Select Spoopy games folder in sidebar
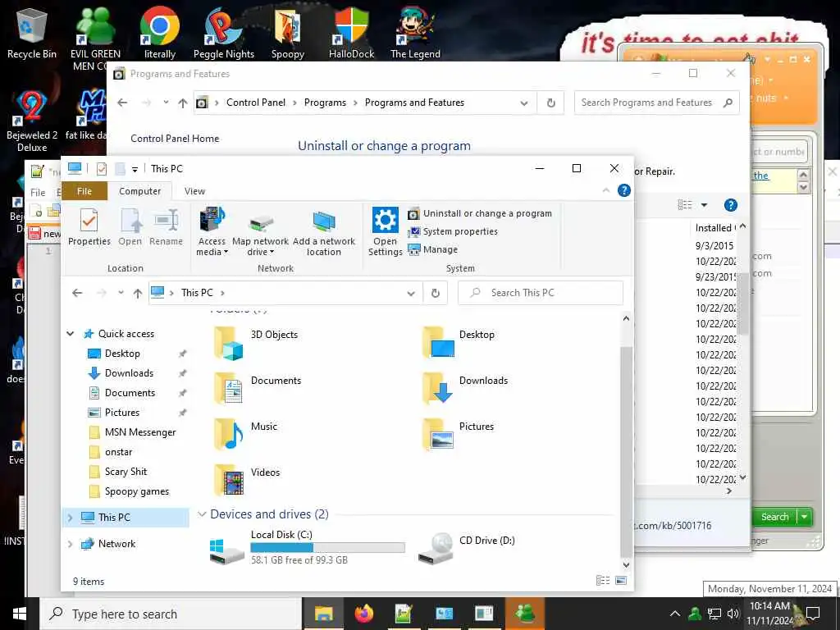Screen dimensions: 840x630 click(136, 491)
